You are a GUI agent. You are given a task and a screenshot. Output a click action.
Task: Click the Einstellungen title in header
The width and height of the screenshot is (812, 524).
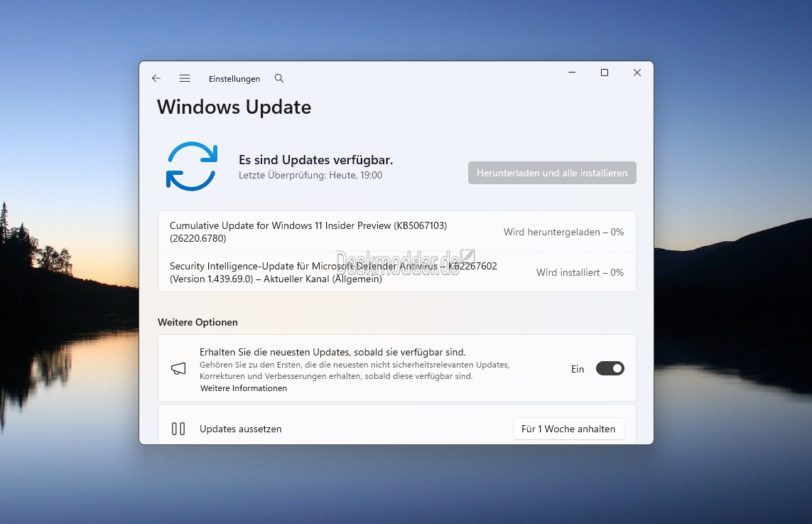[x=234, y=79]
